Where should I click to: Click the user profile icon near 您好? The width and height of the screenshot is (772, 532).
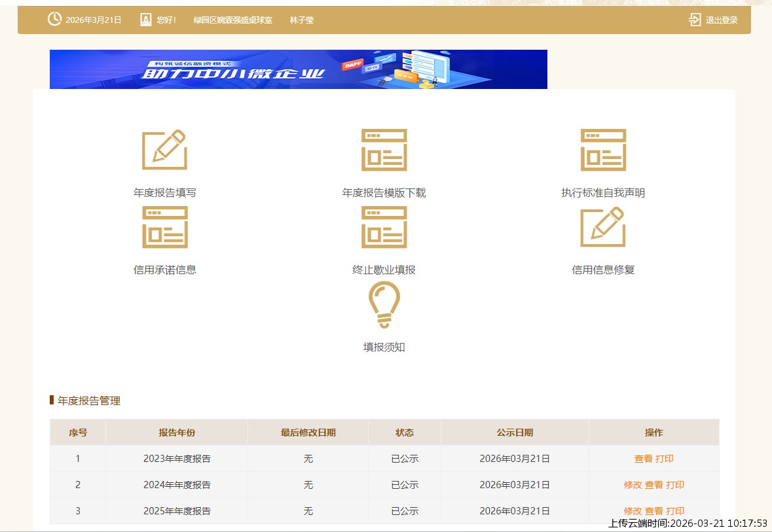[146, 20]
